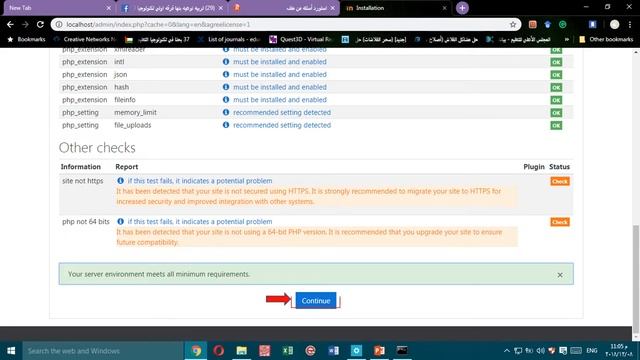Viewport: 640px width, 360px height.
Task: Click the green circular extension icon
Action: (x=562, y=24)
